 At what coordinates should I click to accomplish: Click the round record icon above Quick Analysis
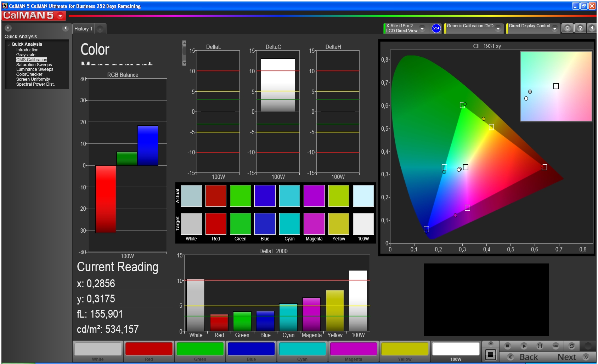(8, 28)
